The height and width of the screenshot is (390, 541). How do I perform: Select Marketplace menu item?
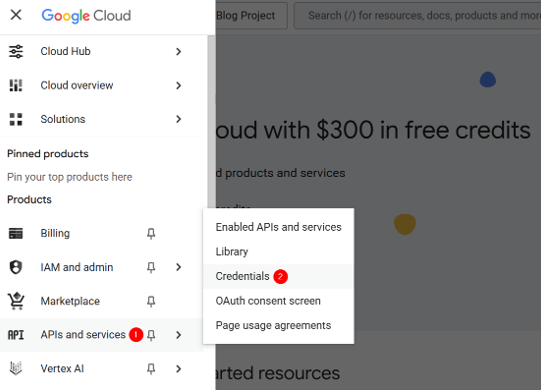[x=101, y=301]
